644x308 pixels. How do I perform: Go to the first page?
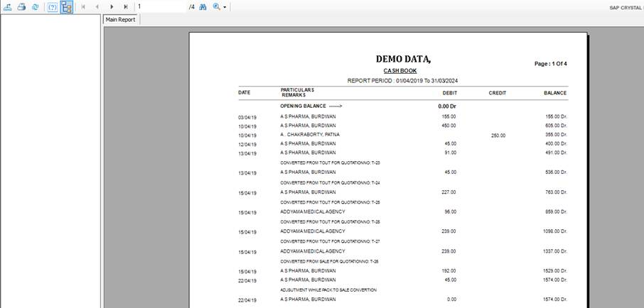[83, 6]
